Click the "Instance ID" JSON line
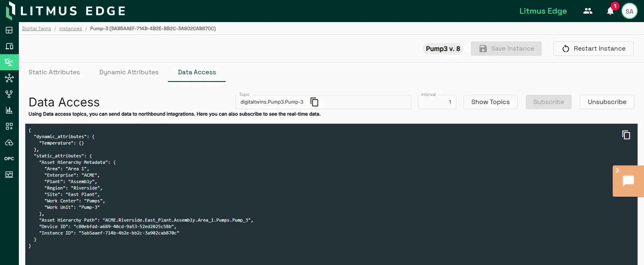This screenshot has width=644, height=265. 109,233
